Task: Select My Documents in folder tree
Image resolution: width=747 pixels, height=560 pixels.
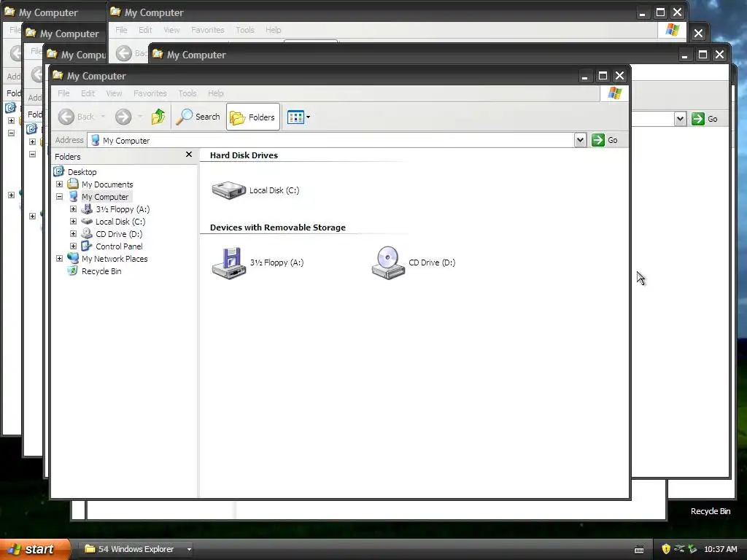Action: (107, 184)
